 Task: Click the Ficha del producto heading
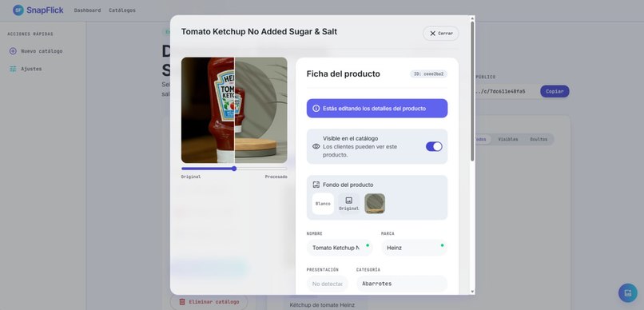[x=343, y=74]
